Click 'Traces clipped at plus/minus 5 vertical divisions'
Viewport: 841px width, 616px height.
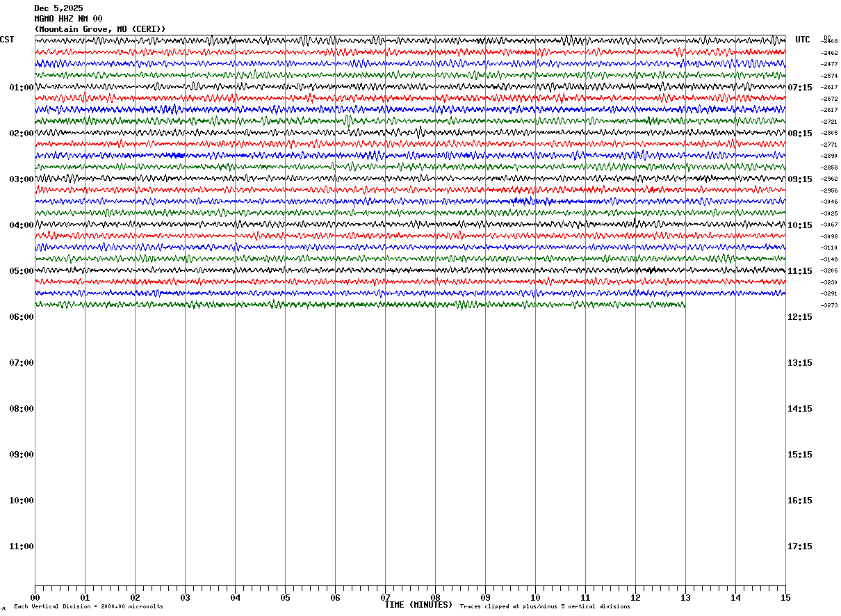(x=545, y=607)
